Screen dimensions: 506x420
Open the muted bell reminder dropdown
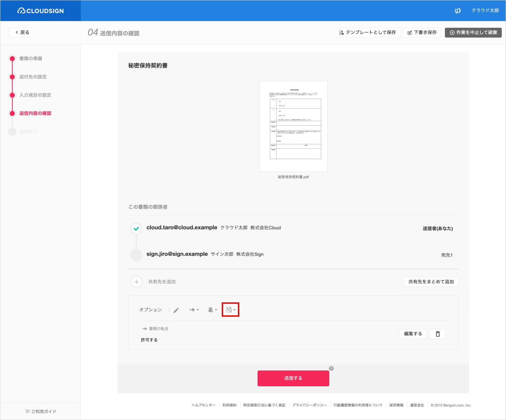[212, 310]
